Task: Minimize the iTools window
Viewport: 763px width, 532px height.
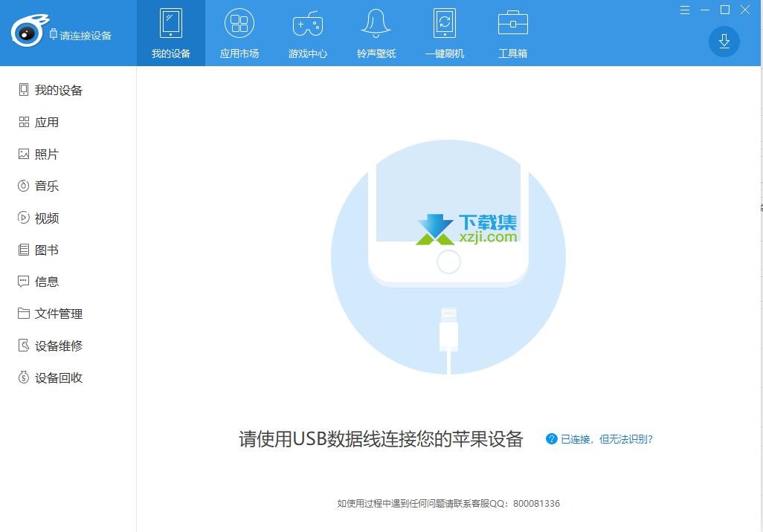Action: click(705, 10)
